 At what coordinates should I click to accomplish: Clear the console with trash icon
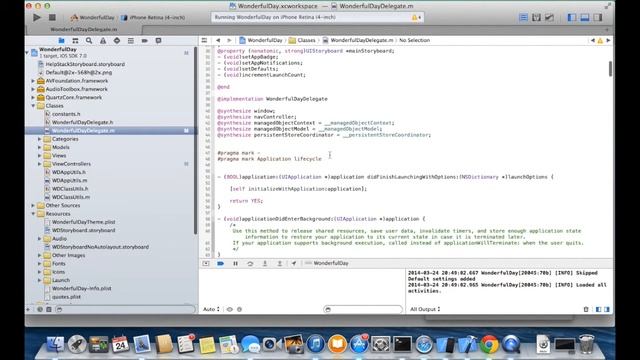[x=586, y=309]
